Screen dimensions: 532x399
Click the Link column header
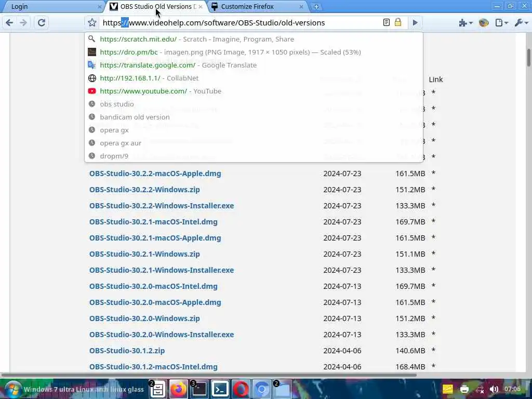tap(436, 79)
